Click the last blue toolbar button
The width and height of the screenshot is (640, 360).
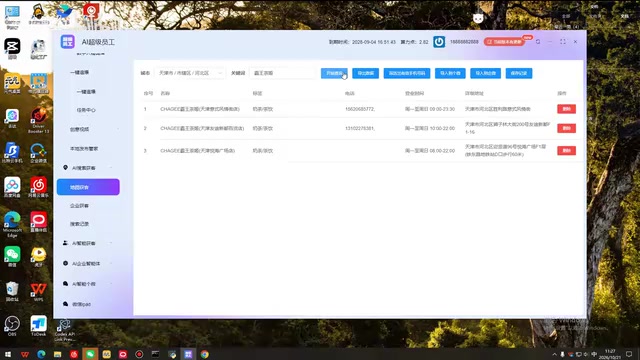(519, 73)
